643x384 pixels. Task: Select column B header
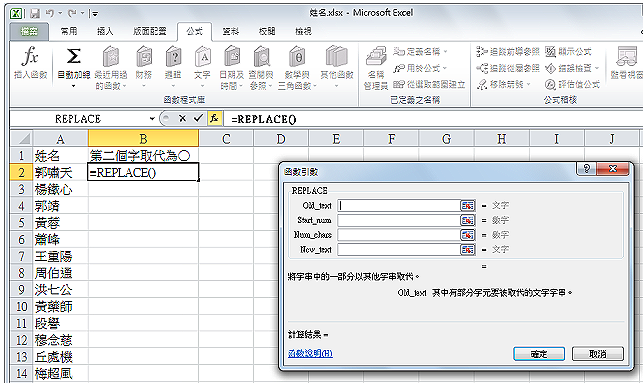tap(143, 139)
